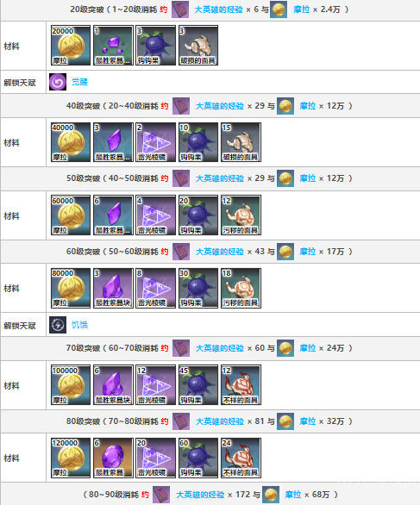Select the 不祥的面具 icon with count 24
Image resolution: width=420 pixels, height=505 pixels.
tap(241, 458)
